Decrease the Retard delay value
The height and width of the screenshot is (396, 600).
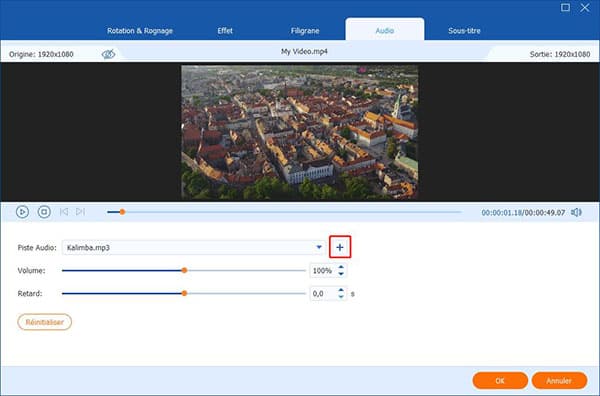341,297
